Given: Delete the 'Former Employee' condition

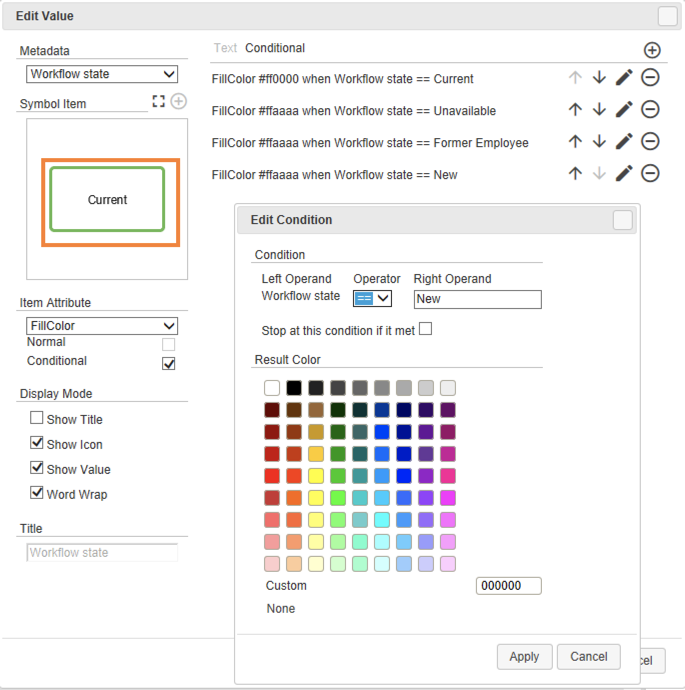Looking at the screenshot, I should pyautogui.click(x=650, y=142).
